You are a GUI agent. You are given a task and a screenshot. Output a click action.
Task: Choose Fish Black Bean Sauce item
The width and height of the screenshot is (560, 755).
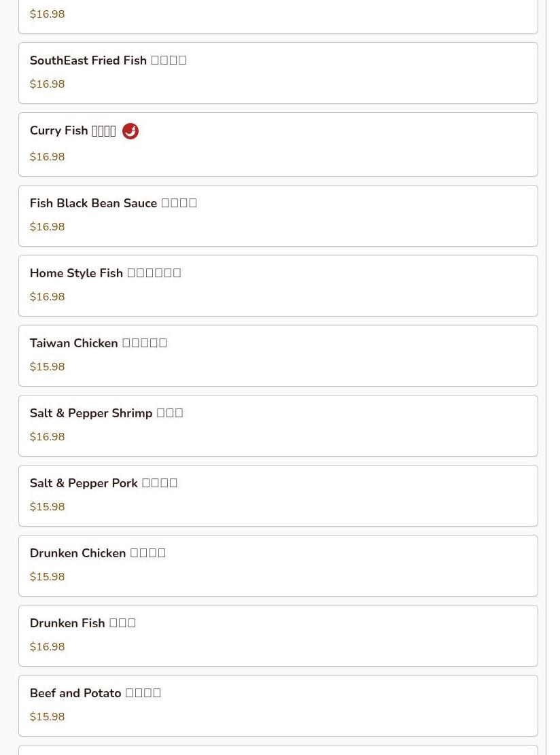tap(278, 215)
